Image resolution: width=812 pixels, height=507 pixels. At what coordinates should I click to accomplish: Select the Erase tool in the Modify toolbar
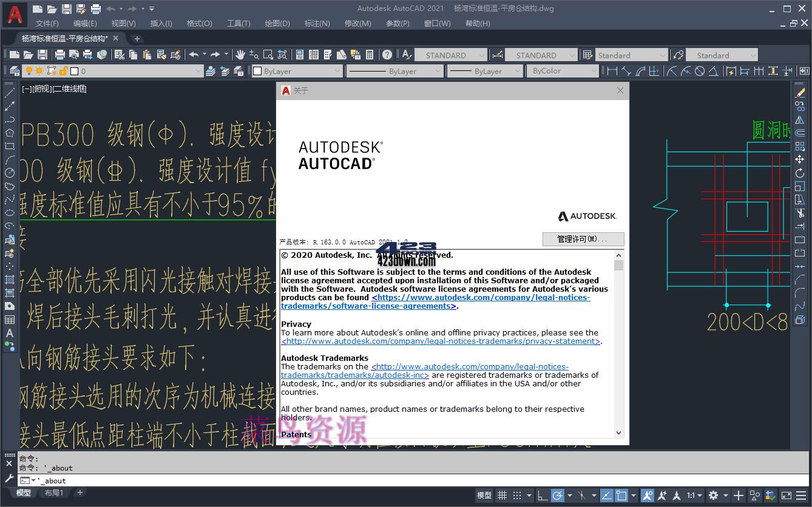(x=800, y=92)
